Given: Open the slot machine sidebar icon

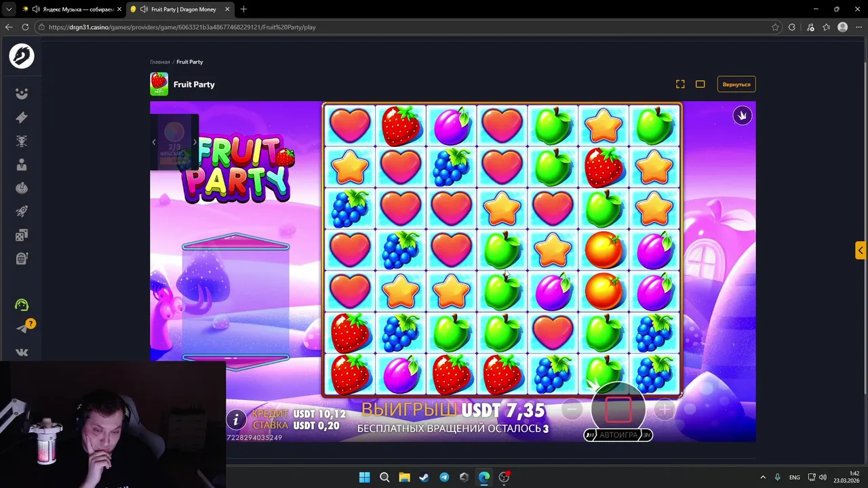Looking at the screenshot, I should point(22,258).
